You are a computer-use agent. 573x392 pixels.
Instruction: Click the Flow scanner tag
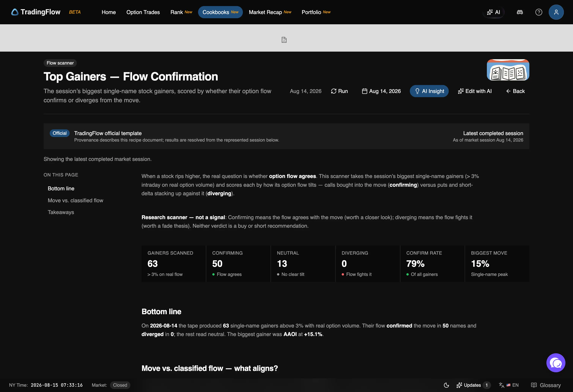tap(60, 63)
